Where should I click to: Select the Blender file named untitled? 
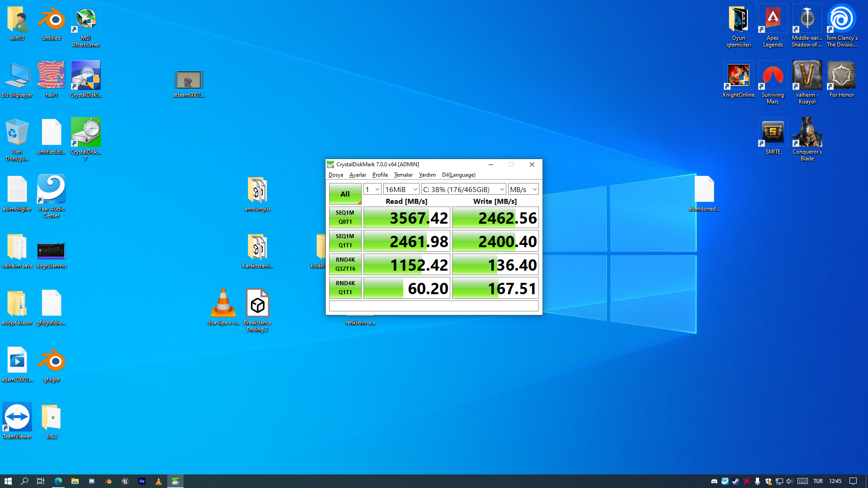click(x=52, y=23)
